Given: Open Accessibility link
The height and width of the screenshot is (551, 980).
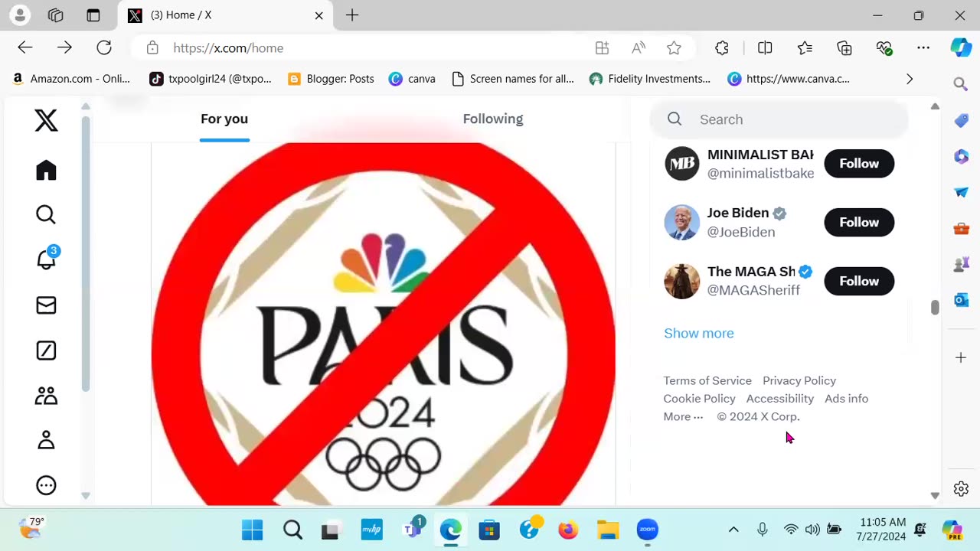Looking at the screenshot, I should pos(780,399).
